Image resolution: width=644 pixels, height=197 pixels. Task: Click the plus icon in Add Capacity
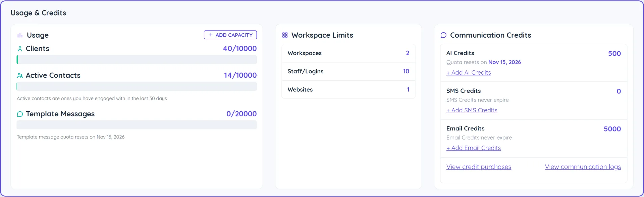(211, 35)
